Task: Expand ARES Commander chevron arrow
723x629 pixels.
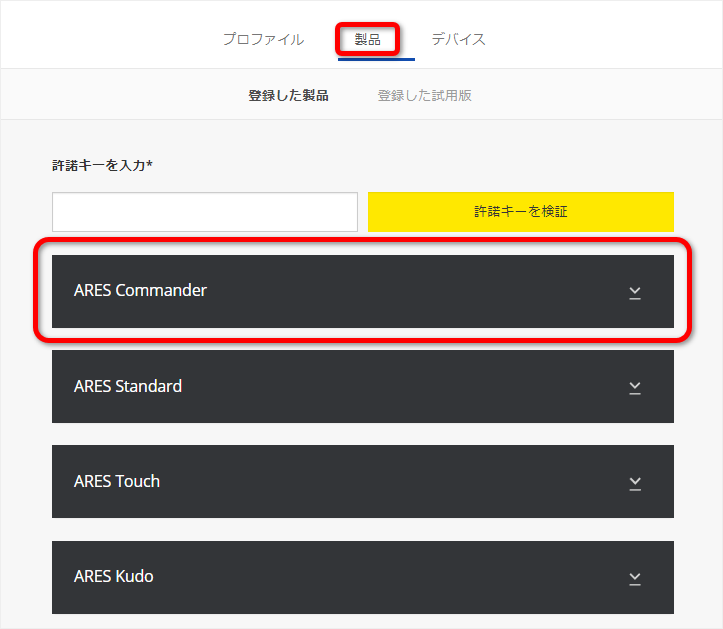Action: [635, 293]
